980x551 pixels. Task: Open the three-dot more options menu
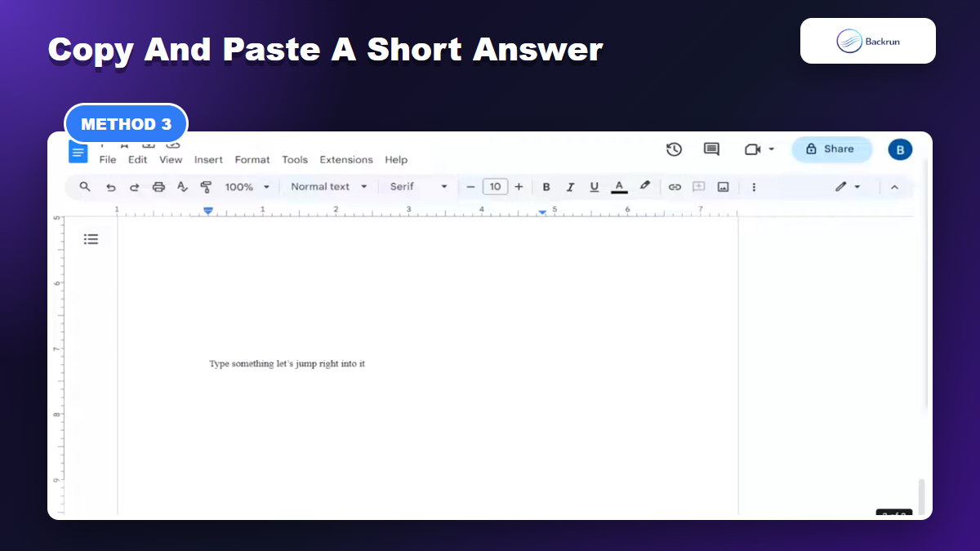[754, 187]
